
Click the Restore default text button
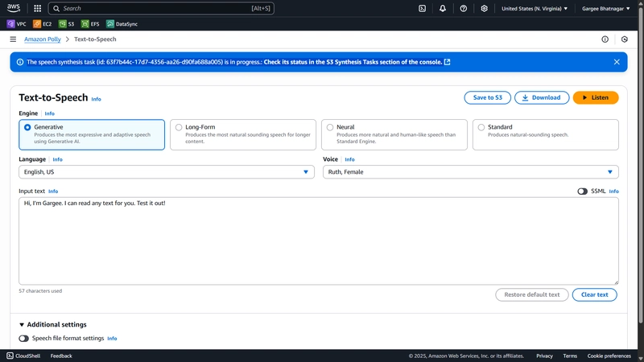pyautogui.click(x=532, y=294)
